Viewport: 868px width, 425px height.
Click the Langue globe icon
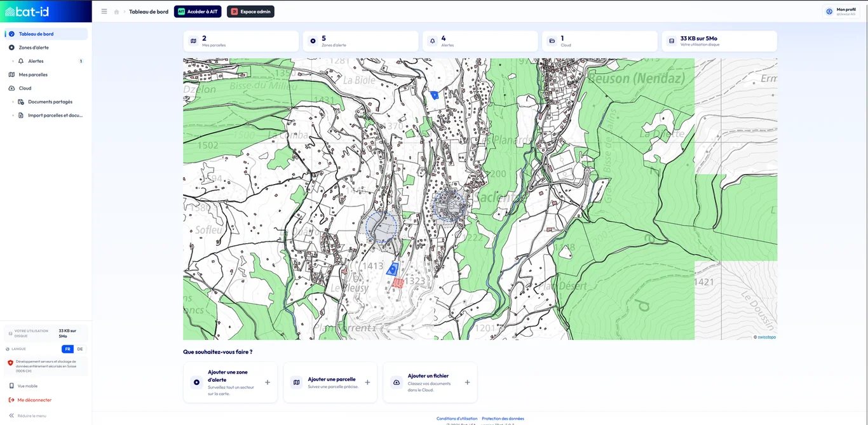8,349
